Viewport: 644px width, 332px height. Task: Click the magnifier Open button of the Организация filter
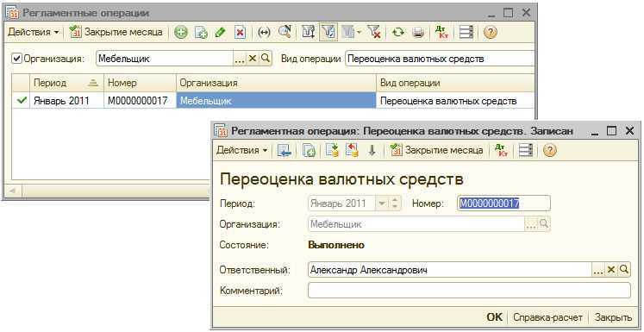[x=266, y=59]
